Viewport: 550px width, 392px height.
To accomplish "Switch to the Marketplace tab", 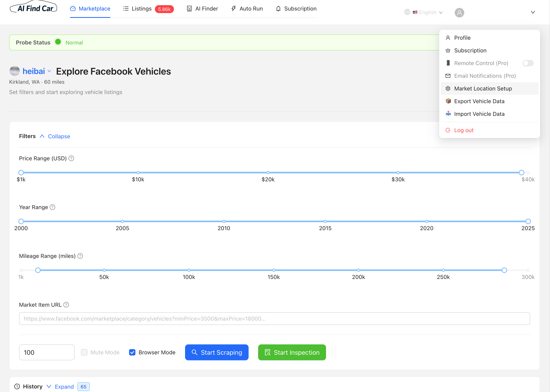I will (x=90, y=9).
